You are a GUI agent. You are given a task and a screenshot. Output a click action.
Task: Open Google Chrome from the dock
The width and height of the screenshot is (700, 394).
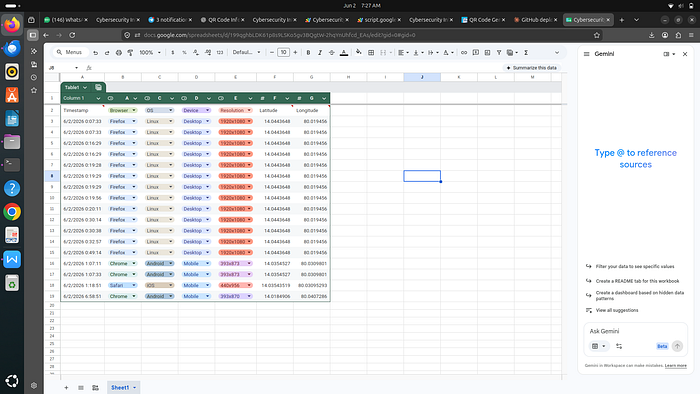tap(12, 212)
